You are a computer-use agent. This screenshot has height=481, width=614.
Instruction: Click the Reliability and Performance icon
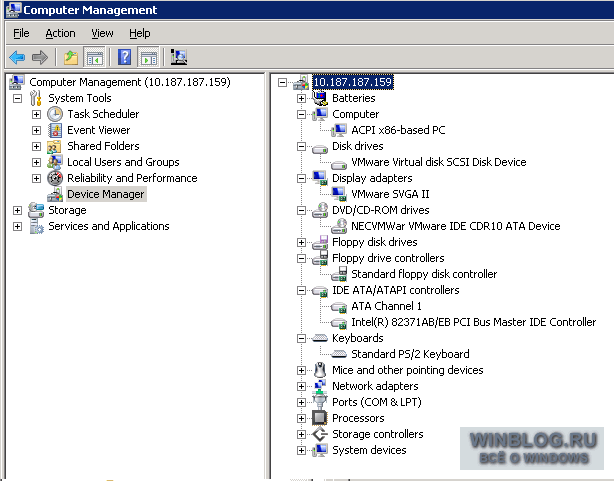pos(55,178)
